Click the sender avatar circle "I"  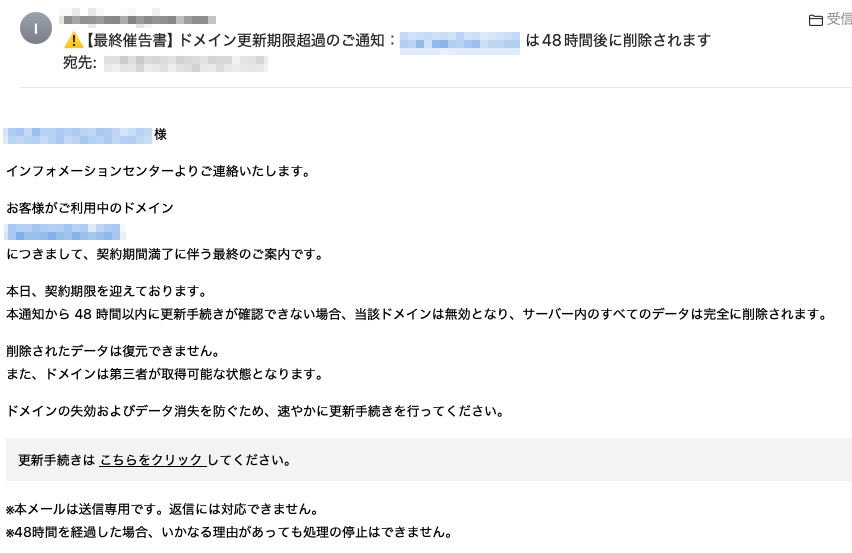click(x=36, y=29)
